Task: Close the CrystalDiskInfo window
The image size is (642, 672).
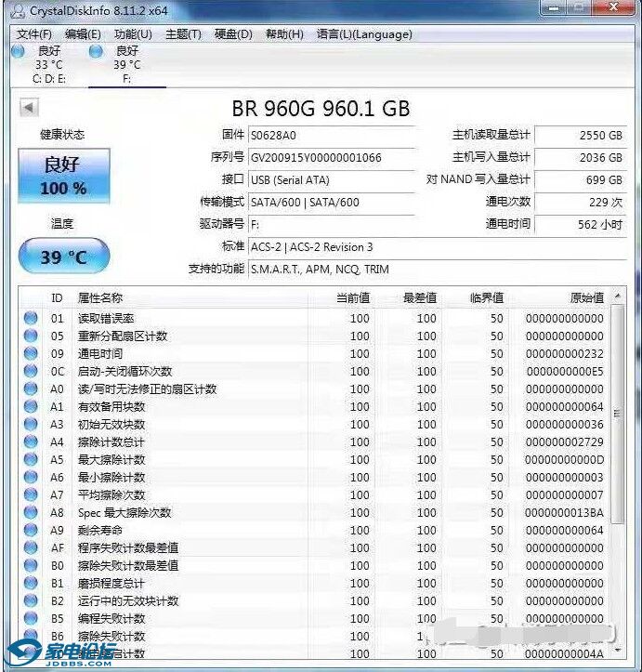Action: (613, 7)
